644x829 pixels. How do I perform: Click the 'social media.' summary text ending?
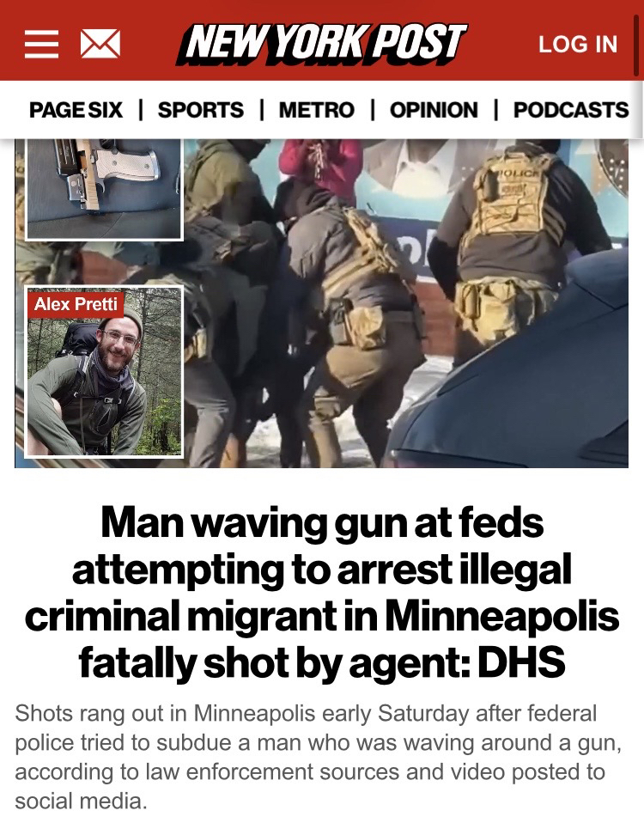[x=81, y=801]
